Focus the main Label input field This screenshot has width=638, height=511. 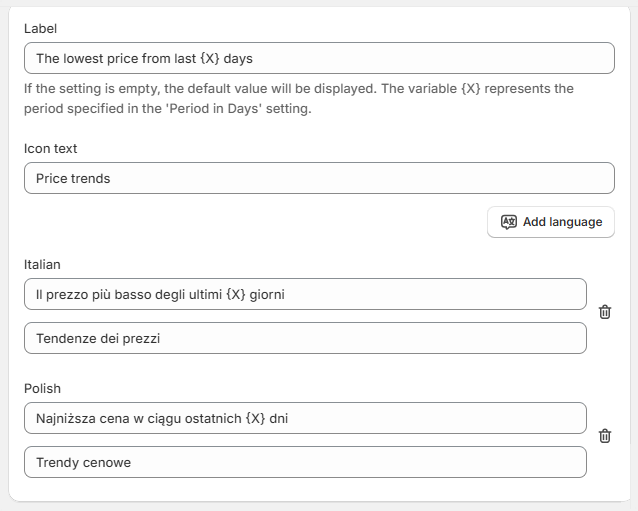tap(319, 58)
